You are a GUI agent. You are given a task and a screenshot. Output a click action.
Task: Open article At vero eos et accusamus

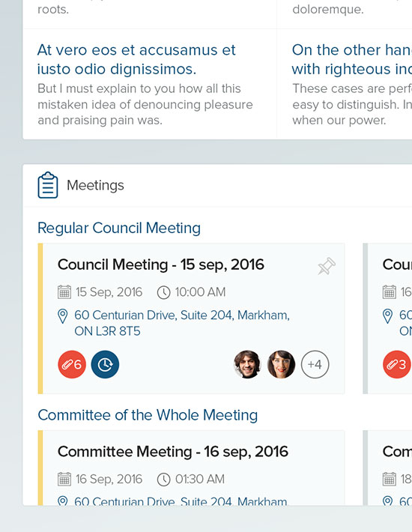click(136, 59)
